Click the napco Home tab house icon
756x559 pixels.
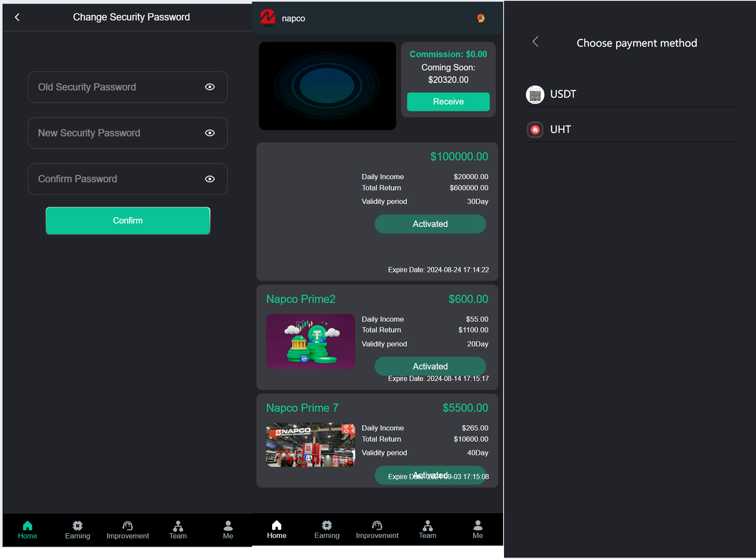point(277,525)
